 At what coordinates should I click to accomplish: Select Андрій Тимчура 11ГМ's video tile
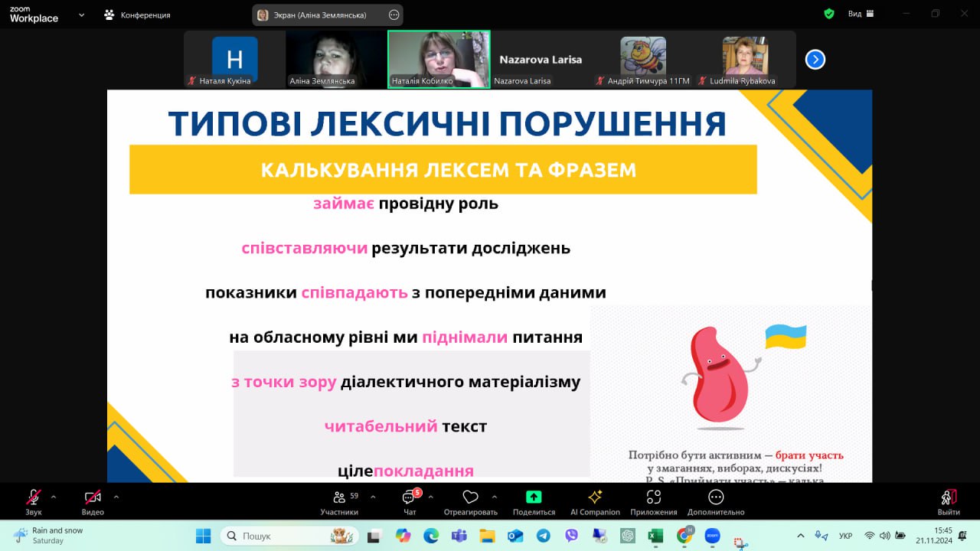(643, 59)
